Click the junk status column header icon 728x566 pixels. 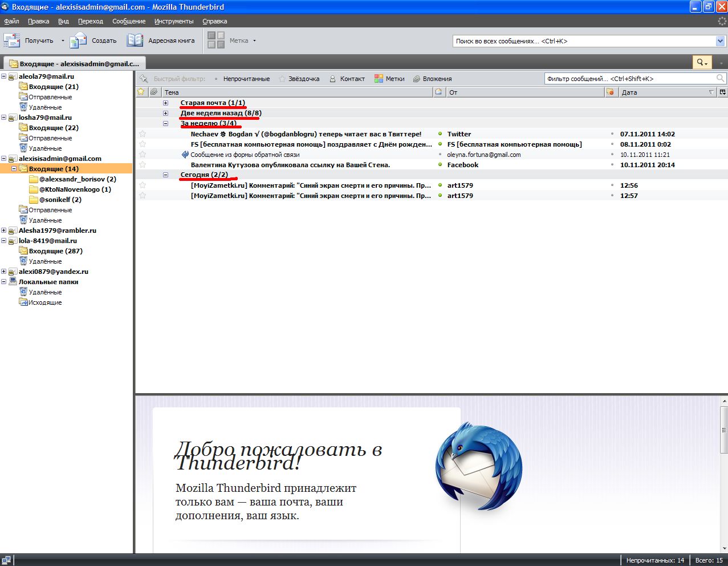[x=611, y=92]
